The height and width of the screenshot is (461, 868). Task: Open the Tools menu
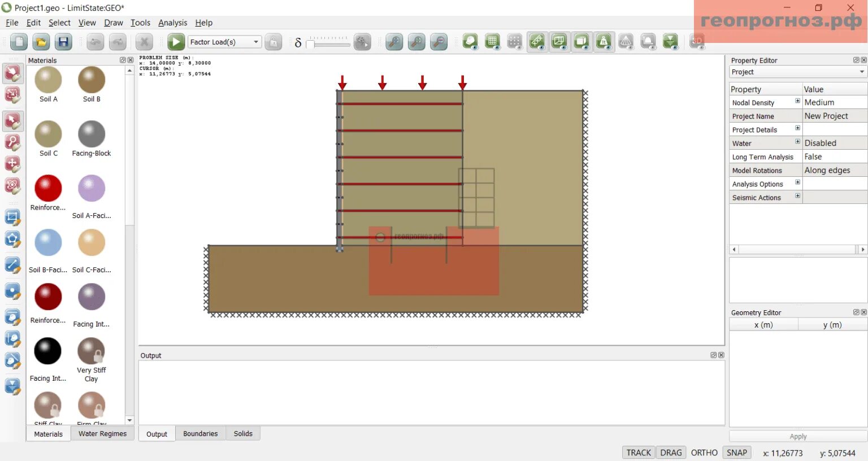[x=140, y=23]
